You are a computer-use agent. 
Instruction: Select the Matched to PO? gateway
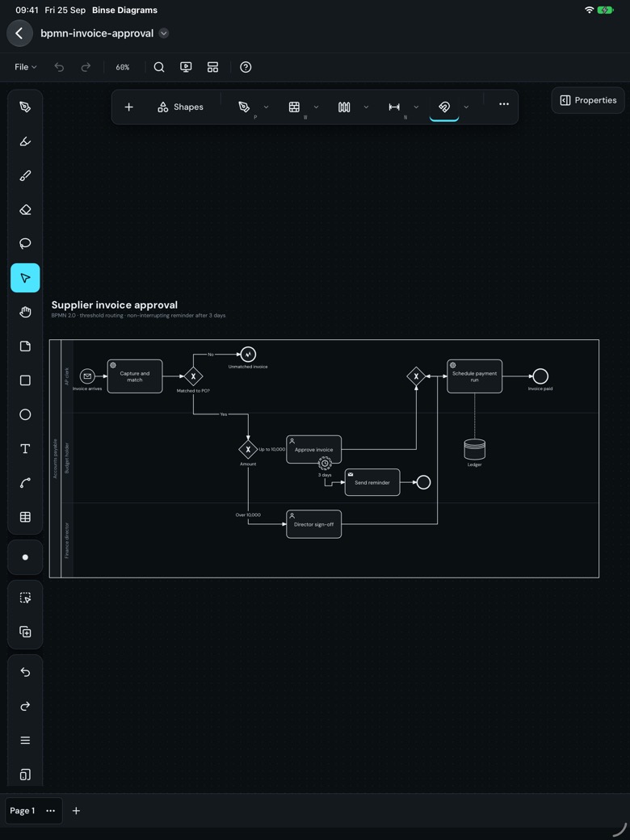193,376
